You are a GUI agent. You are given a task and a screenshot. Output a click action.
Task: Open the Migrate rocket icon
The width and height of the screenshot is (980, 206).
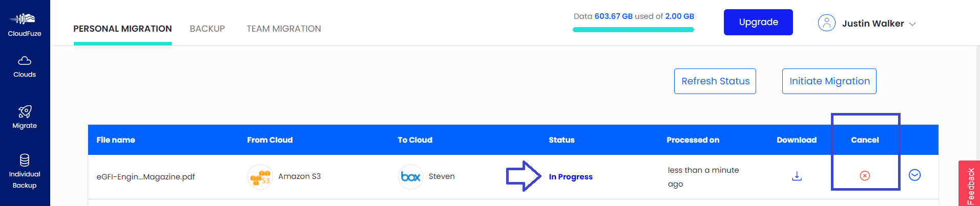pyautogui.click(x=25, y=111)
